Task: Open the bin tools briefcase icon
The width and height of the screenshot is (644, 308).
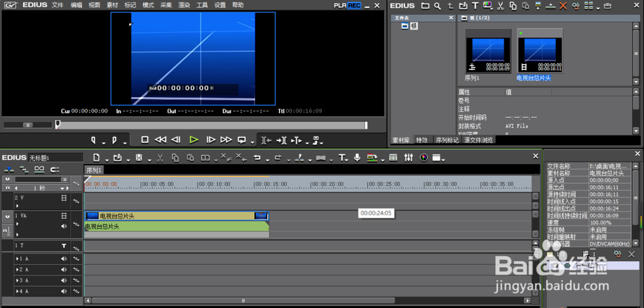Action: [607, 6]
